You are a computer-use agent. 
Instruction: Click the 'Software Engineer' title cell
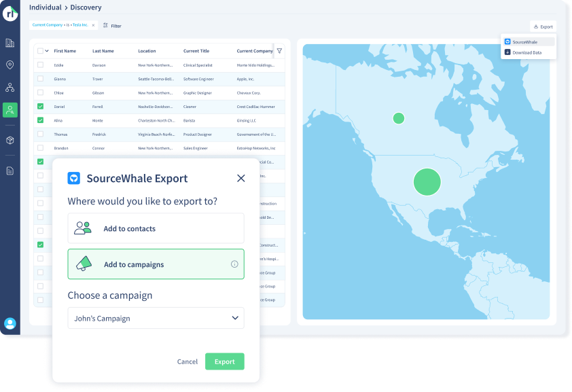click(198, 79)
